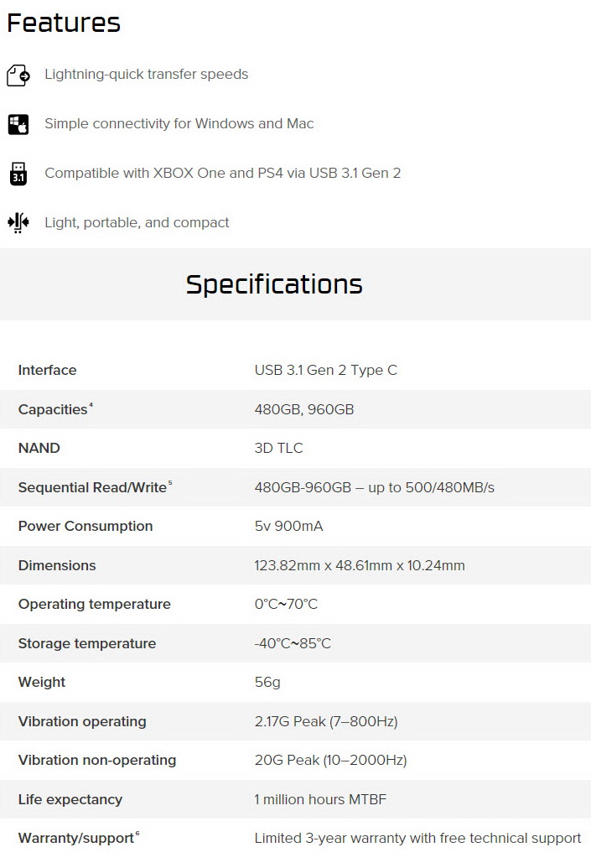Viewport: 591px width, 868px height.
Task: Click the USB 3.1 drive icon
Action: pos(18,174)
